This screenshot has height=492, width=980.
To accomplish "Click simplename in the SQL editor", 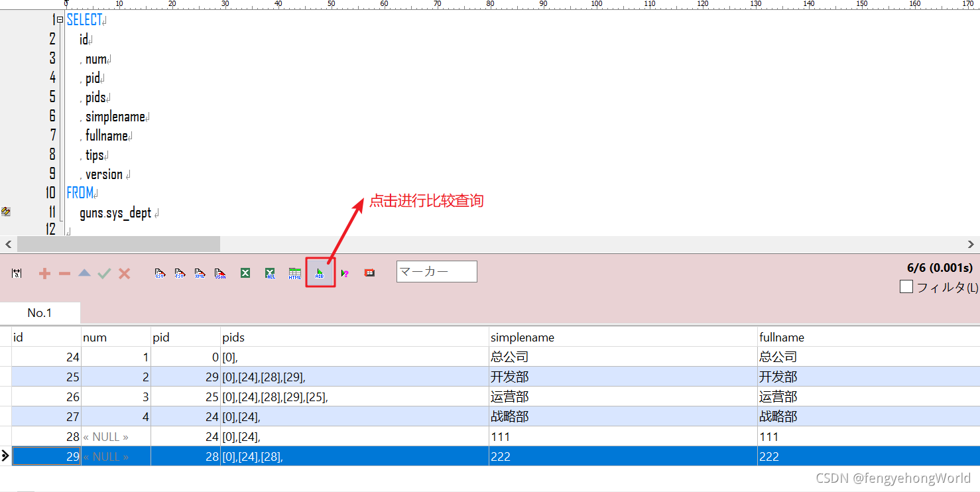I will [115, 117].
